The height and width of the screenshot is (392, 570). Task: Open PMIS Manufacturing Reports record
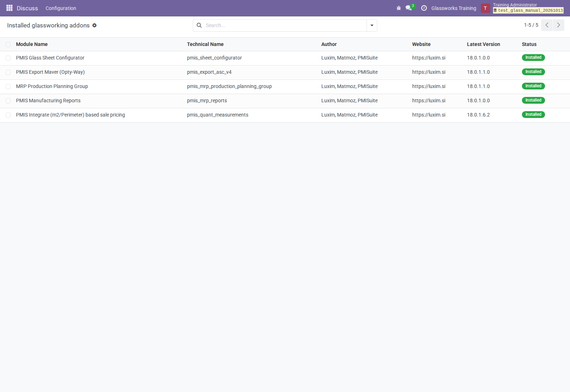click(x=48, y=100)
